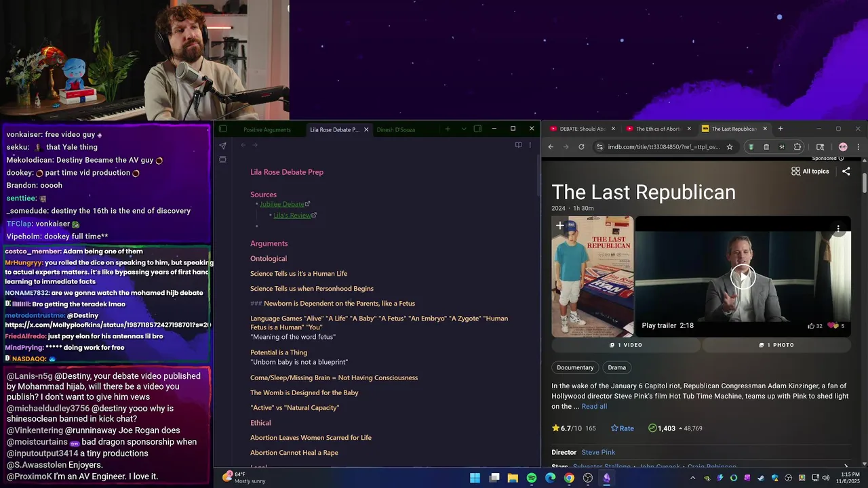
Task: Switch to reading view with book icon
Action: pyautogui.click(x=518, y=145)
